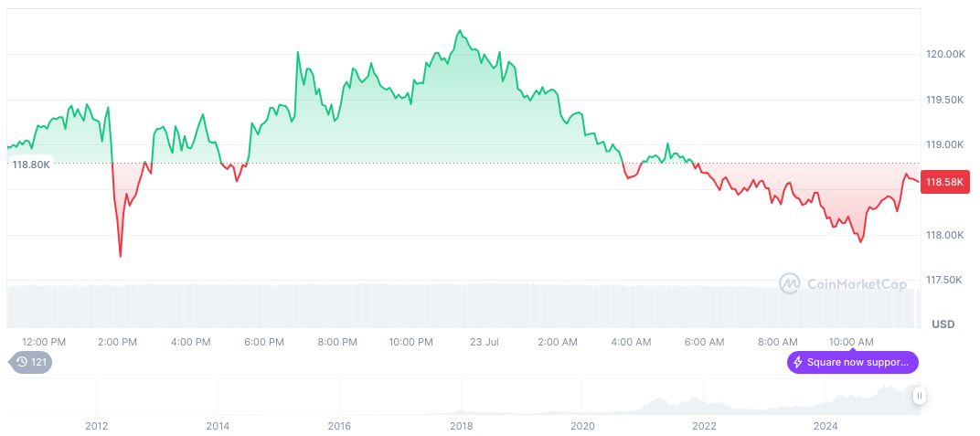Viewport: 980px width, 436px height.
Task: Click the 2:00 PM time axis label
Action: pos(118,342)
